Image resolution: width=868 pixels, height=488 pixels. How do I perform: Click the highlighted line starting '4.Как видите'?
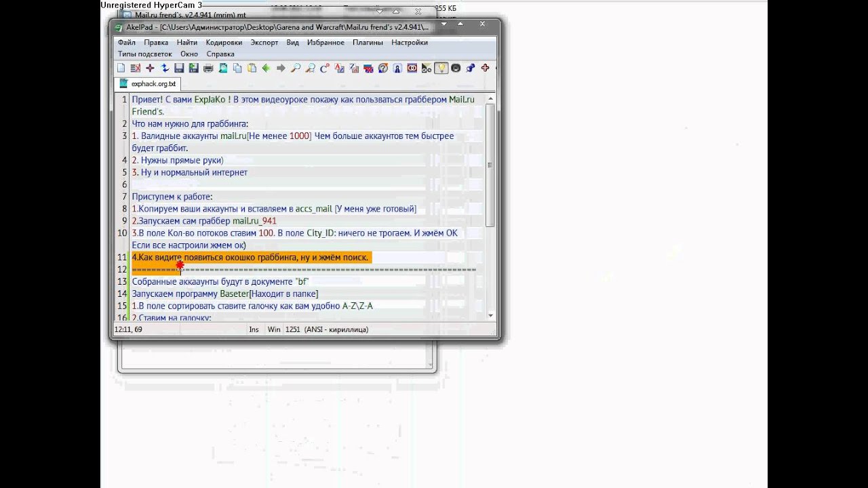click(x=250, y=258)
